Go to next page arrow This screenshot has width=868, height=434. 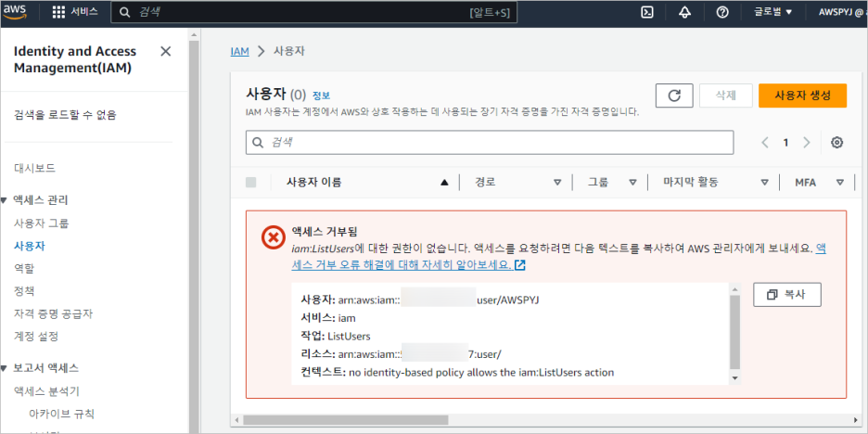[807, 143]
